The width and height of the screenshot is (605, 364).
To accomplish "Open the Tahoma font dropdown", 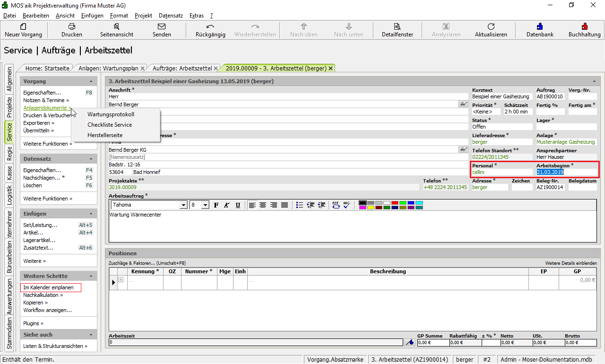I will point(183,205).
